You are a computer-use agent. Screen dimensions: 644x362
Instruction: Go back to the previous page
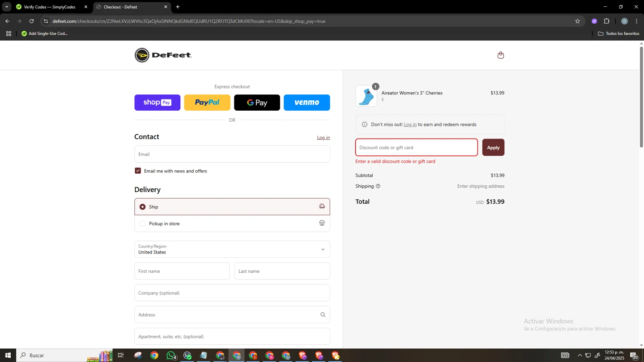[x=7, y=21]
